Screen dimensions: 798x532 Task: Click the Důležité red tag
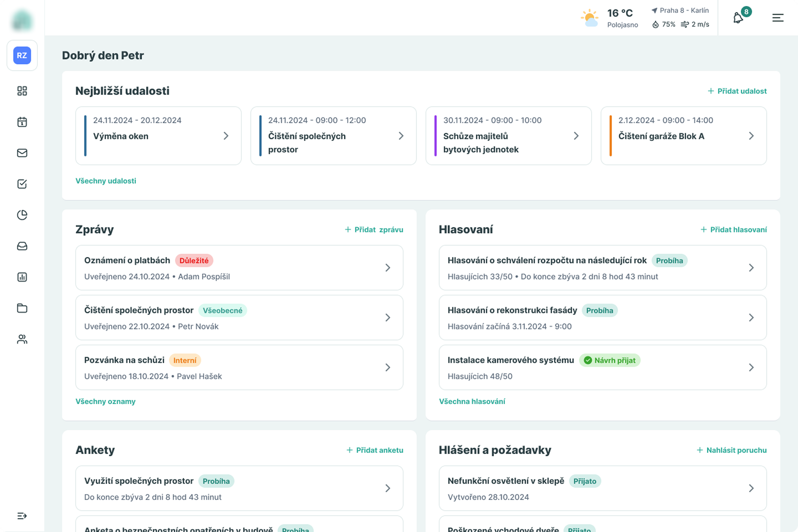[194, 260]
